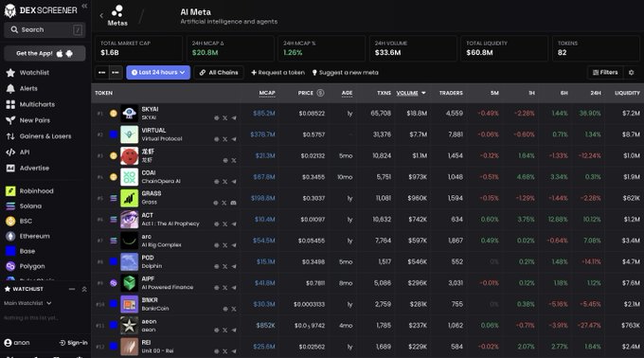Open the Filters button

click(x=605, y=73)
